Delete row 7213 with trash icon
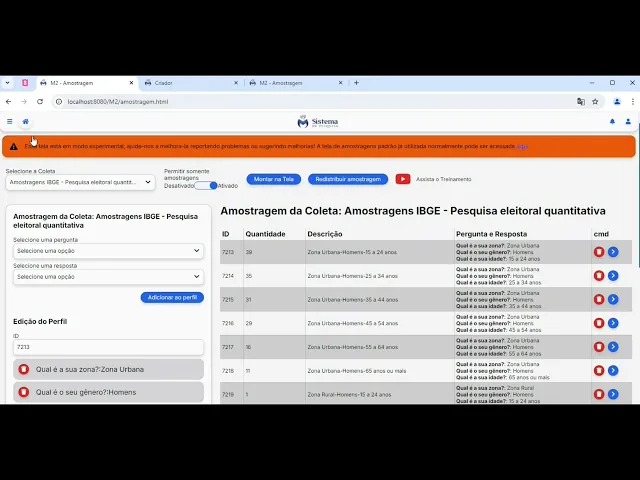640x480 pixels. point(599,252)
